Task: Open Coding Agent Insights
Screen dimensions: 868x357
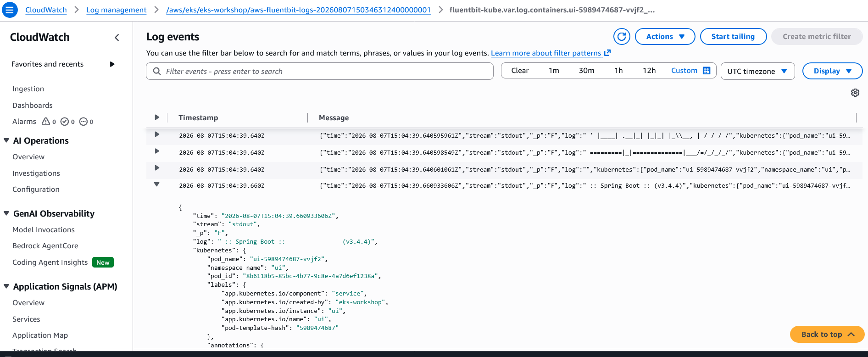Action: [50, 262]
